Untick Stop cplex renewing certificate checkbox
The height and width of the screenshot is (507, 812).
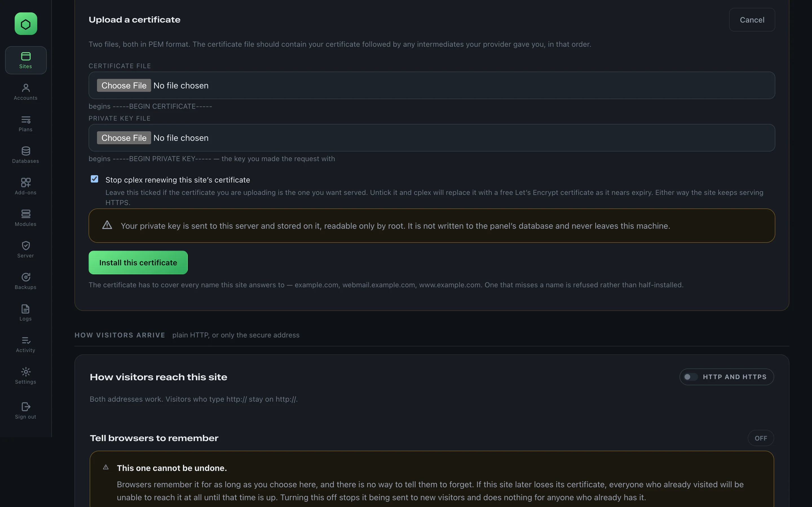coord(95,179)
